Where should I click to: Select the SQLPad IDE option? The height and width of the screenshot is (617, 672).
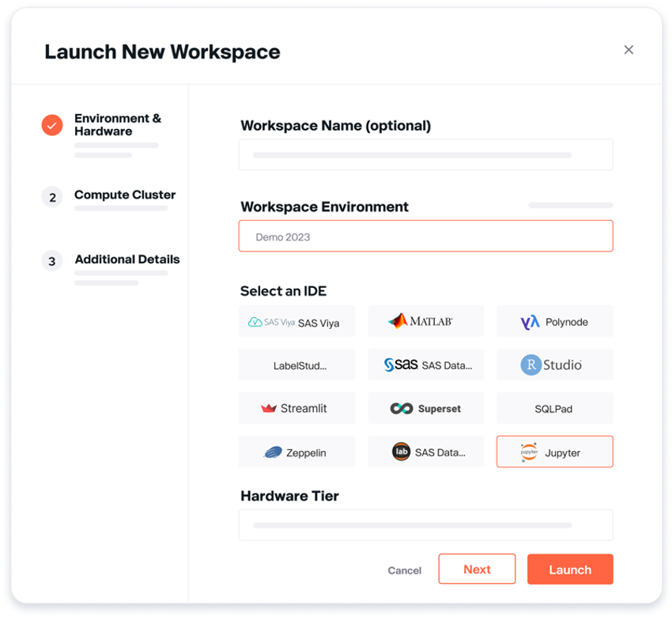click(x=554, y=408)
